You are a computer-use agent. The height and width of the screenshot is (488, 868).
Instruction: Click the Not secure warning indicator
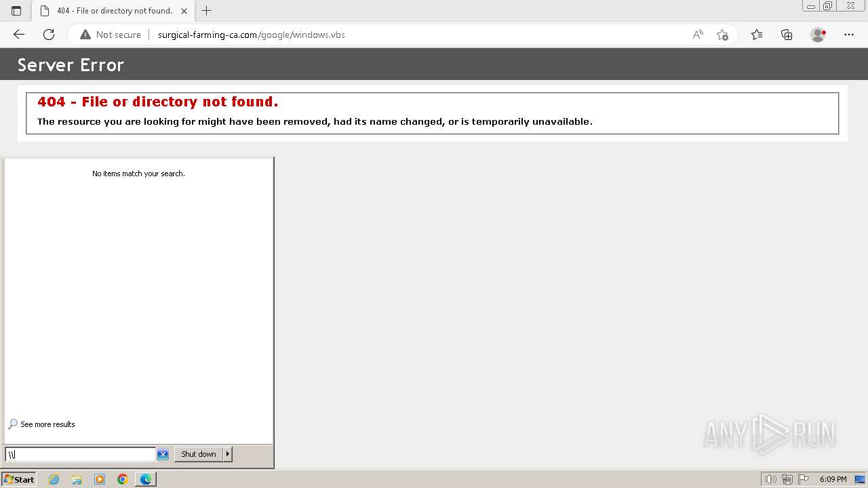pyautogui.click(x=111, y=35)
